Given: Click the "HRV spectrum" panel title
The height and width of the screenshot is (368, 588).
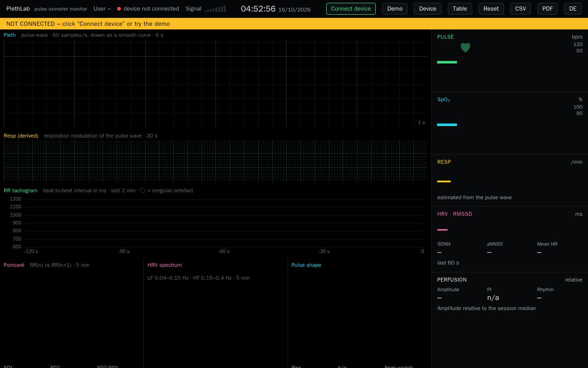Looking at the screenshot, I should [164, 265].
